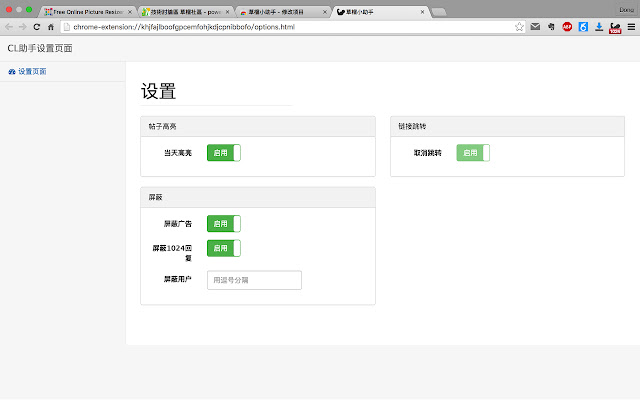Toggle the 取消跳转 switch
Image resolution: width=640 pixels, height=400 pixels.
click(473, 153)
